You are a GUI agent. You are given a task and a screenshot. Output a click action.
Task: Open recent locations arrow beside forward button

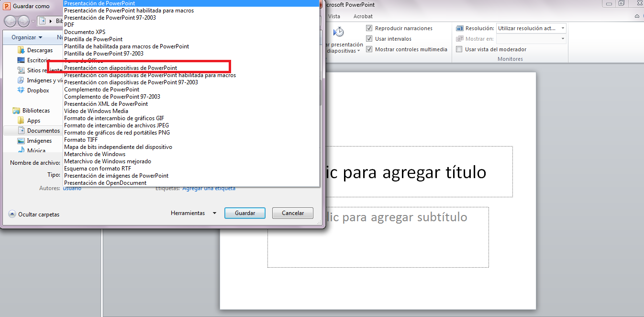33,22
